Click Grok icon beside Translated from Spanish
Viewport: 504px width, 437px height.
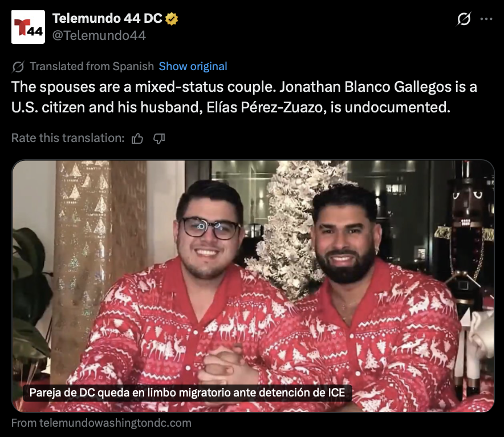(18, 67)
